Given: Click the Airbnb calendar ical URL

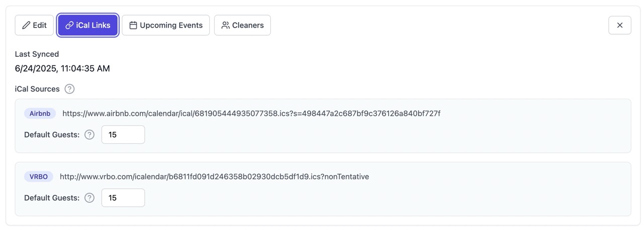Looking at the screenshot, I should [x=252, y=114].
